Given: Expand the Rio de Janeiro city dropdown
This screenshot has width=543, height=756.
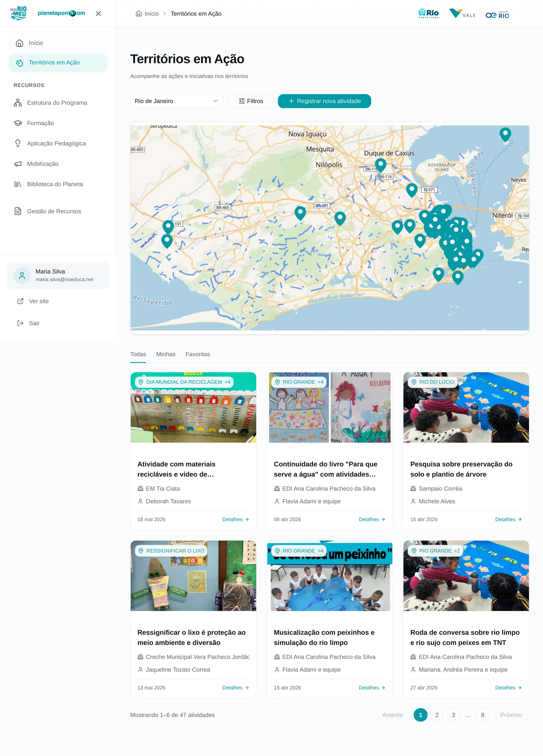Looking at the screenshot, I should coord(176,101).
